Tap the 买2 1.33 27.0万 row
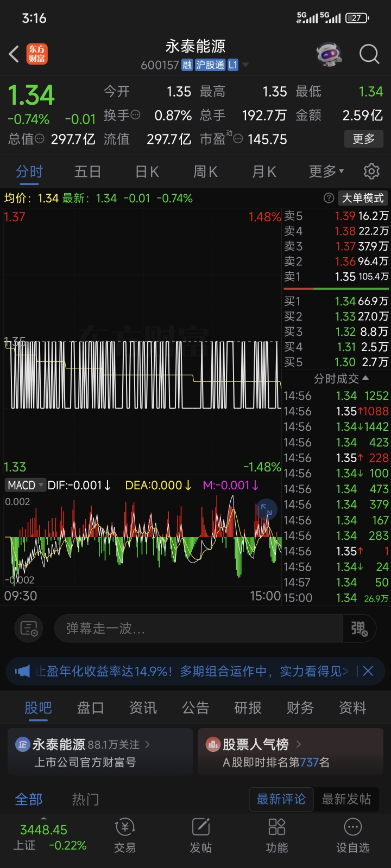This screenshot has height=868, width=391. click(x=336, y=316)
